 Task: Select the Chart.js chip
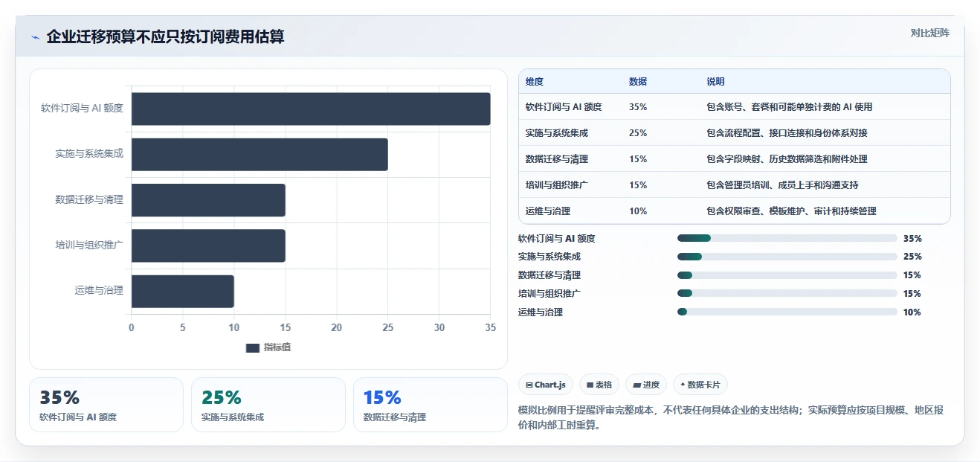point(546,385)
